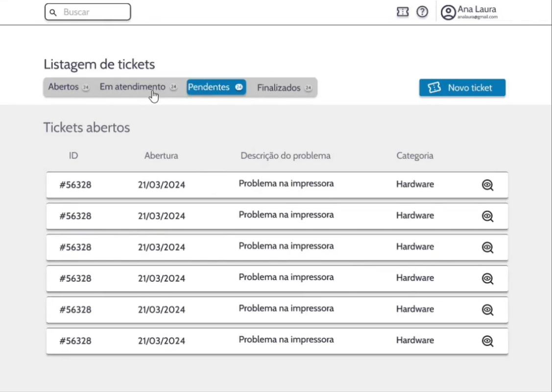Viewport: 552px width, 392px height.
Task: Click the Tickets abertos heading
Action: tap(87, 127)
